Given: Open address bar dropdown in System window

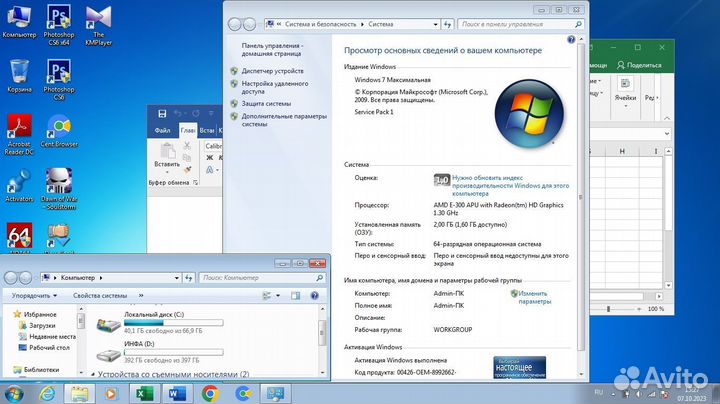Looking at the screenshot, I should click(x=435, y=24).
